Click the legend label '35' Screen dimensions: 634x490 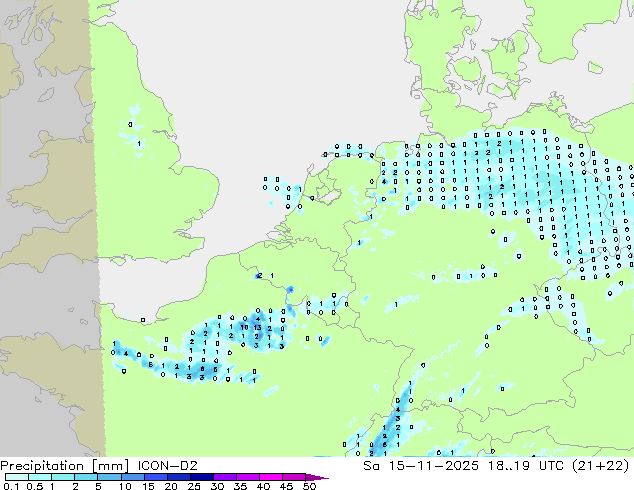coord(240,486)
